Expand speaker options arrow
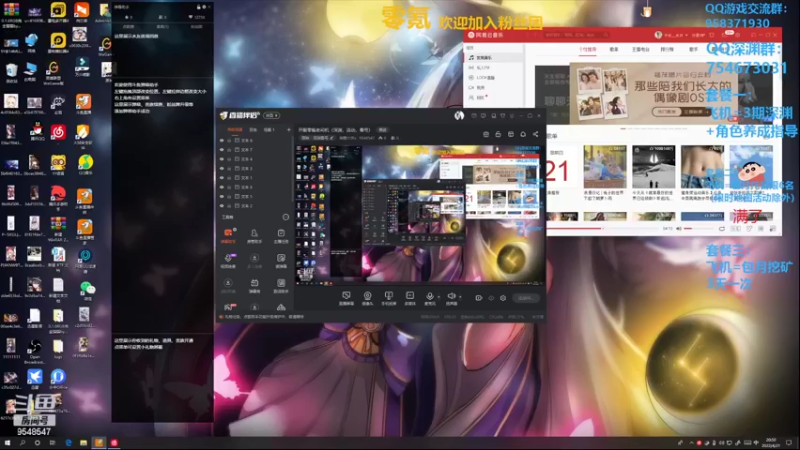Image resolution: width=800 pixels, height=450 pixels. pyautogui.click(x=460, y=296)
